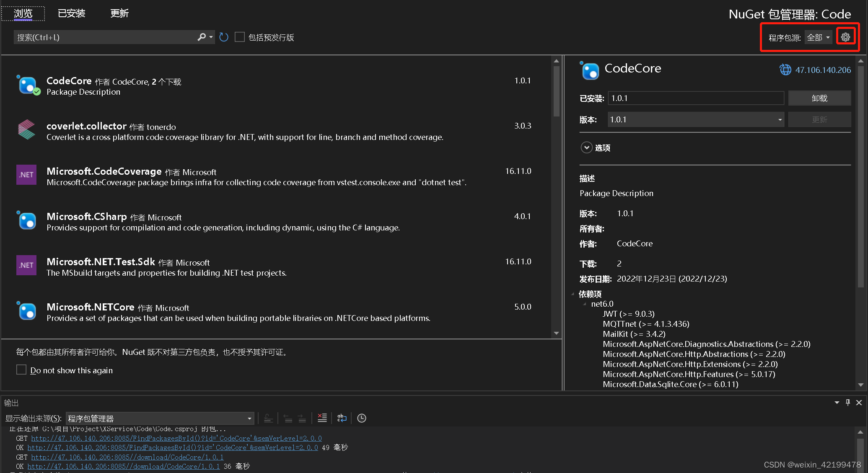Select the Microsoft.NET.Test.Sdk .NET icon
This screenshot has width=868, height=473.
click(26, 265)
